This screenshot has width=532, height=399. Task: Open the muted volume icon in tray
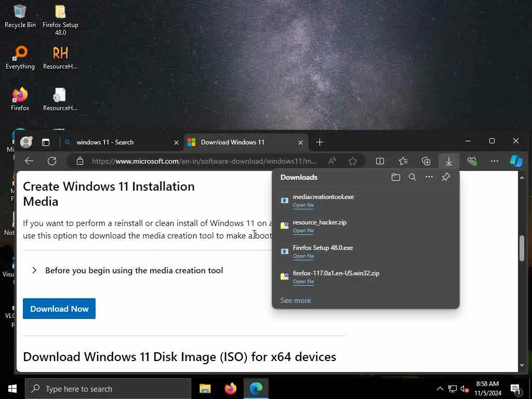click(x=465, y=389)
